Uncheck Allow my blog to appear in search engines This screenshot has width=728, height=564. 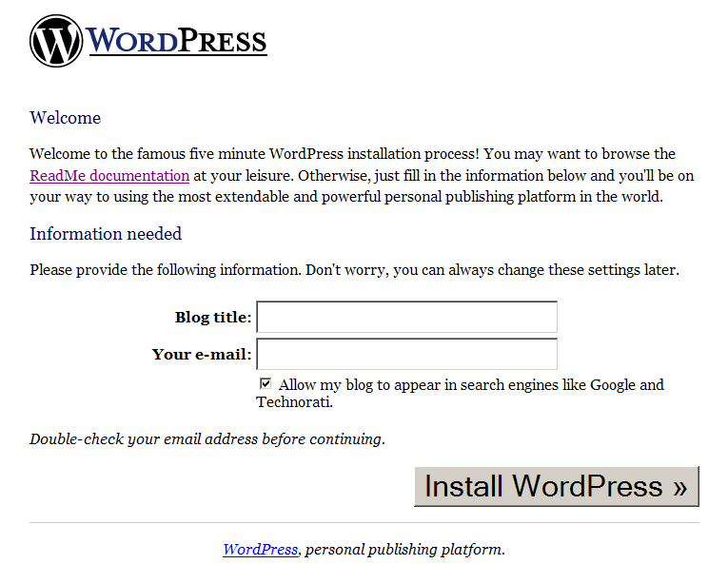(x=266, y=384)
